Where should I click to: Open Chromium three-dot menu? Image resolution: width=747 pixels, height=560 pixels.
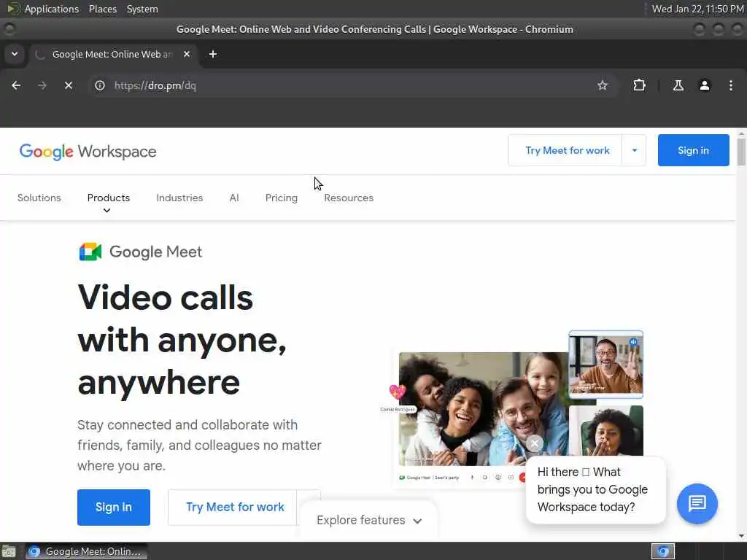[x=731, y=85]
